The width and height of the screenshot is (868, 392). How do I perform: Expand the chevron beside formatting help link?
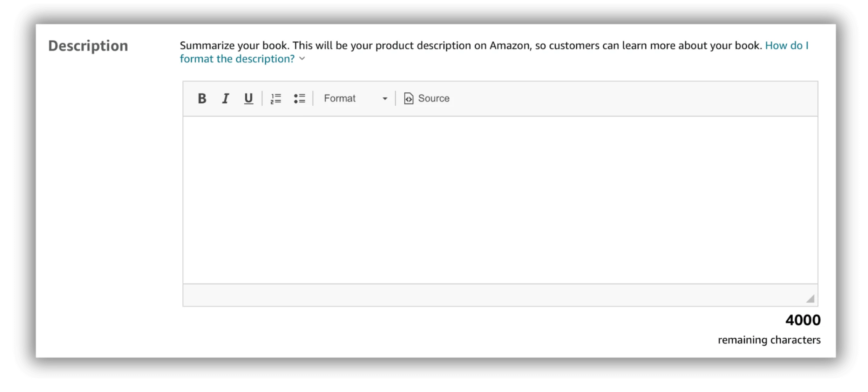click(302, 59)
